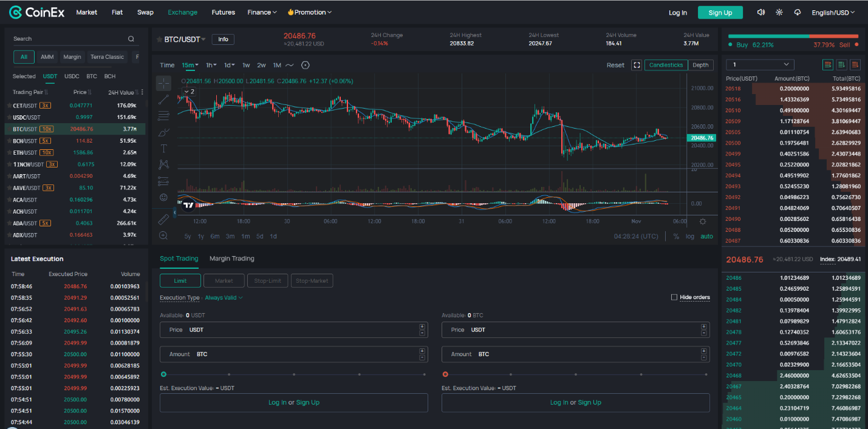868x429 pixels.
Task: Select the text annotation tool
Action: click(x=163, y=148)
